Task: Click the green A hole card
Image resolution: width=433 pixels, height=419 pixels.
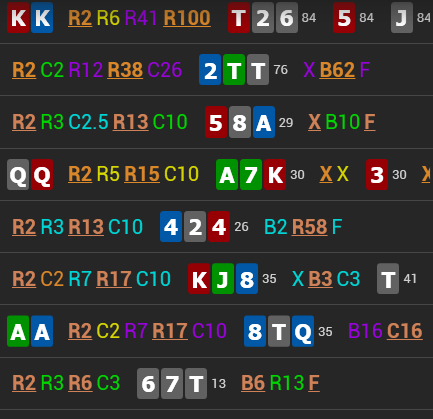Action: click(18, 331)
